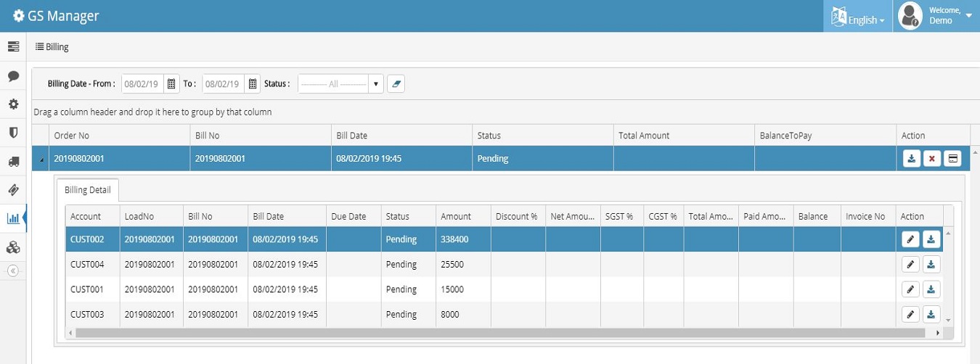The image size is (980, 364).
Task: Click the detail grid scroll-up arrow
Action: tap(947, 233)
